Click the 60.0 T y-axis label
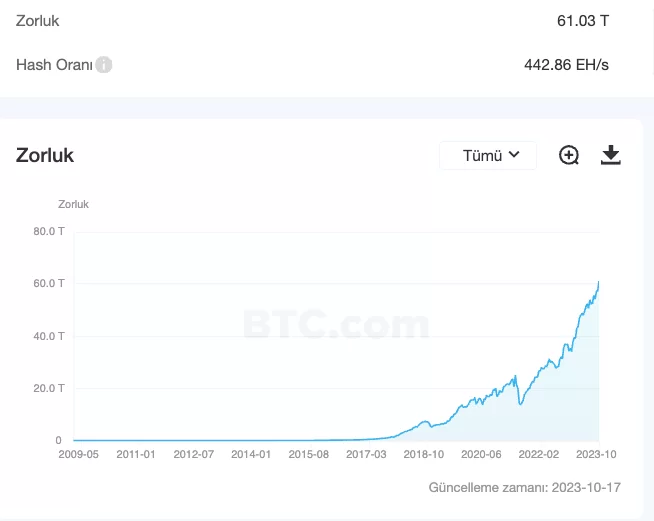Image resolution: width=654 pixels, height=521 pixels. (48, 283)
